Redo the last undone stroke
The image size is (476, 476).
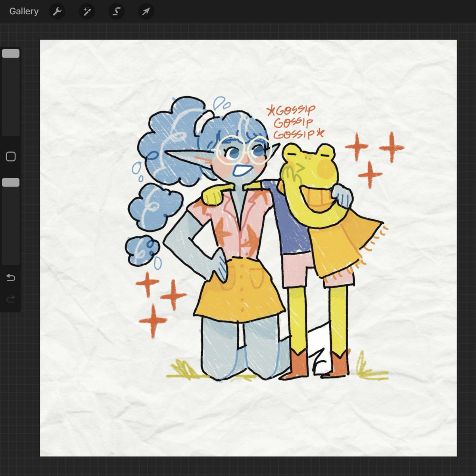[x=11, y=299]
